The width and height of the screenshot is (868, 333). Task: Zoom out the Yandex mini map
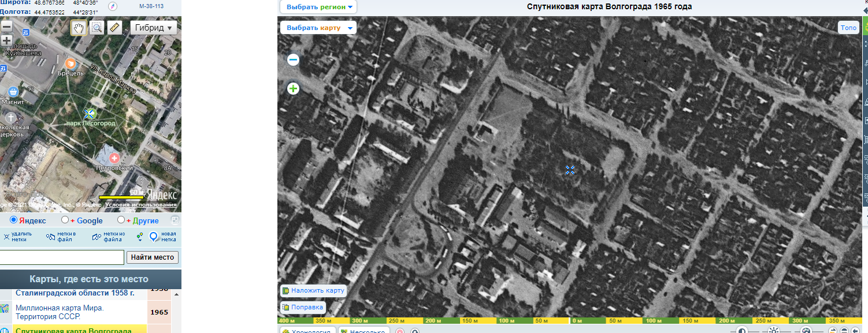pyautogui.click(x=6, y=27)
